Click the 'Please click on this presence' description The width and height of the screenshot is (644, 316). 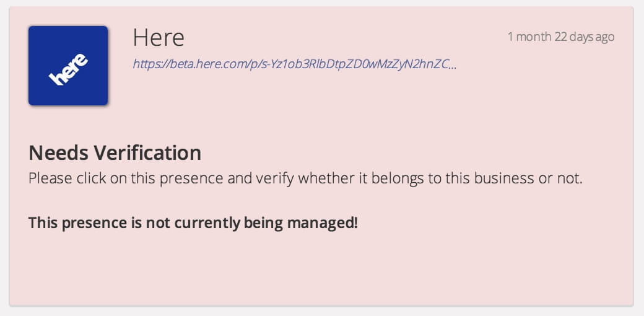tap(305, 178)
